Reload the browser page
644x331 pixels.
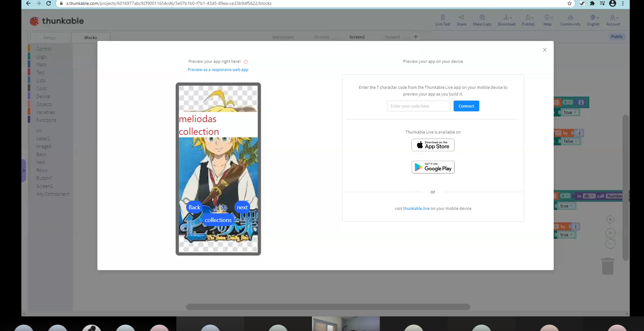pos(48,3)
